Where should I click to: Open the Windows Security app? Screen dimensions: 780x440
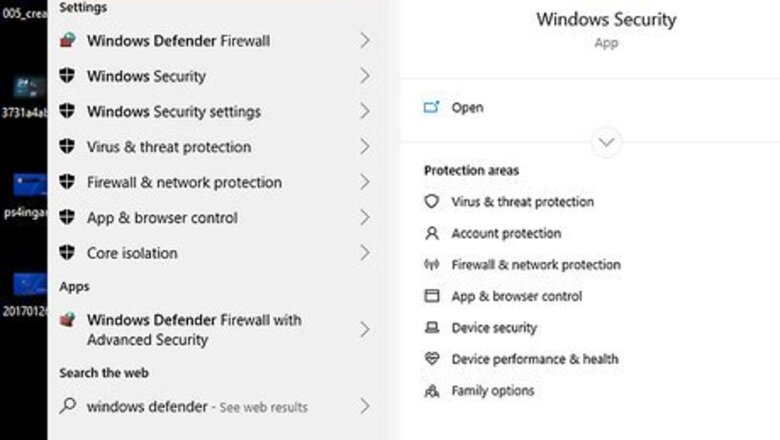[x=453, y=107]
